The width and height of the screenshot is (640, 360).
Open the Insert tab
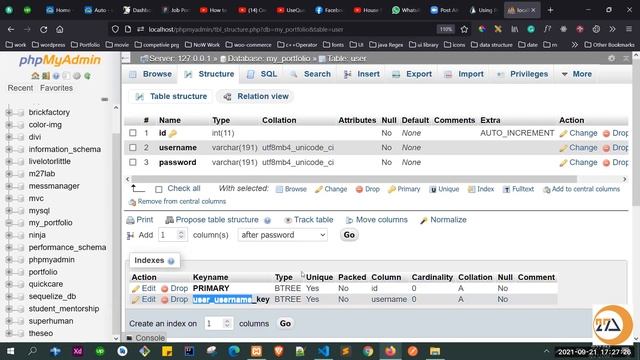tap(362, 74)
